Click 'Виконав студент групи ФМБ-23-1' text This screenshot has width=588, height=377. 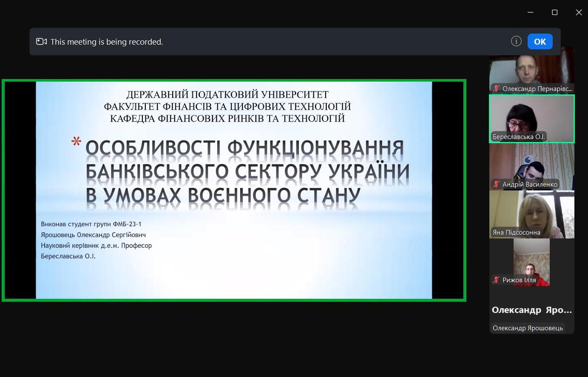coord(91,224)
